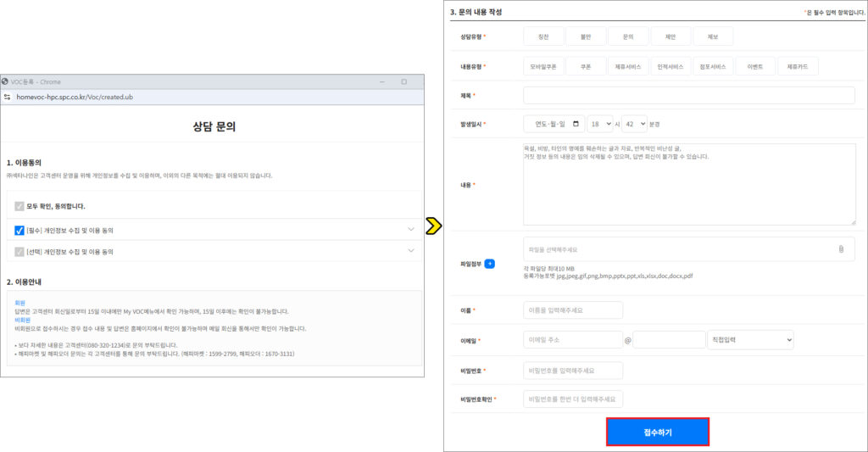This screenshot has height=452, width=868.
Task: Click the 제목 title input field
Action: tap(688, 95)
